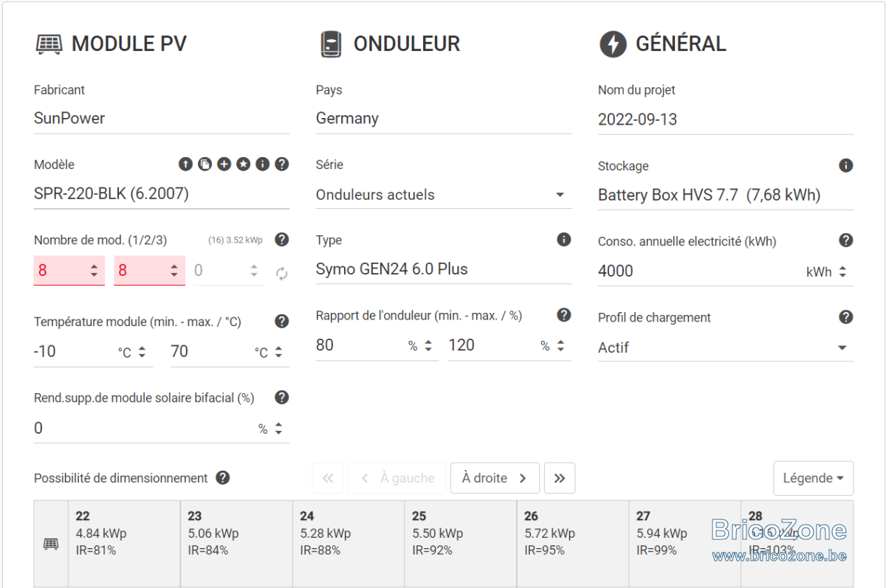Viewport: 886px width, 588px height.
Task: Adjust maximum temperature 70 stepper
Action: 278,352
